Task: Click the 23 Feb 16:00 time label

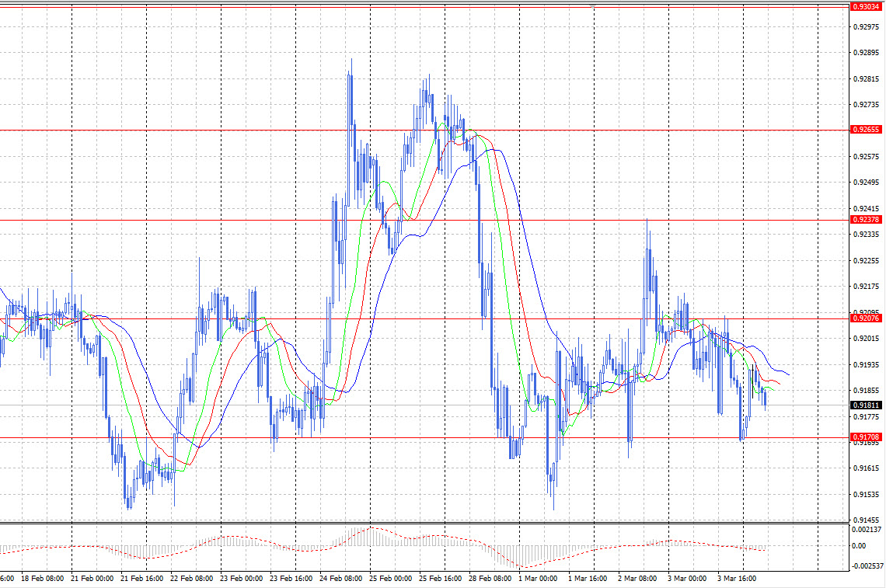Action: pyautogui.click(x=291, y=579)
